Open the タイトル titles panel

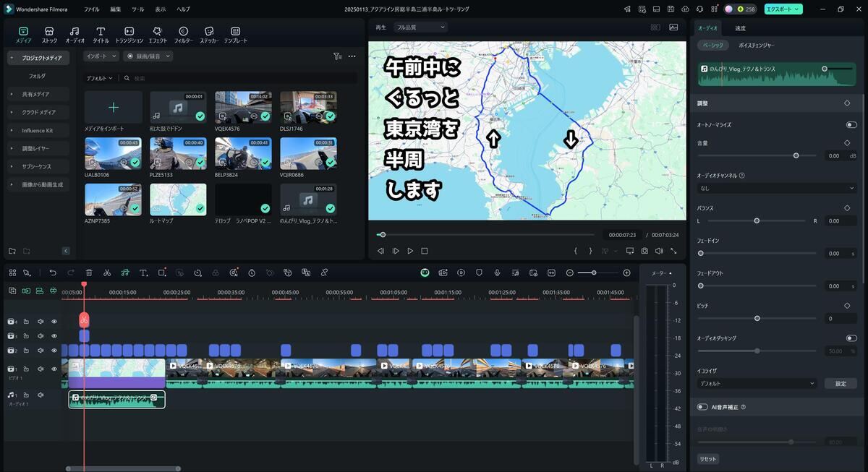[101, 35]
